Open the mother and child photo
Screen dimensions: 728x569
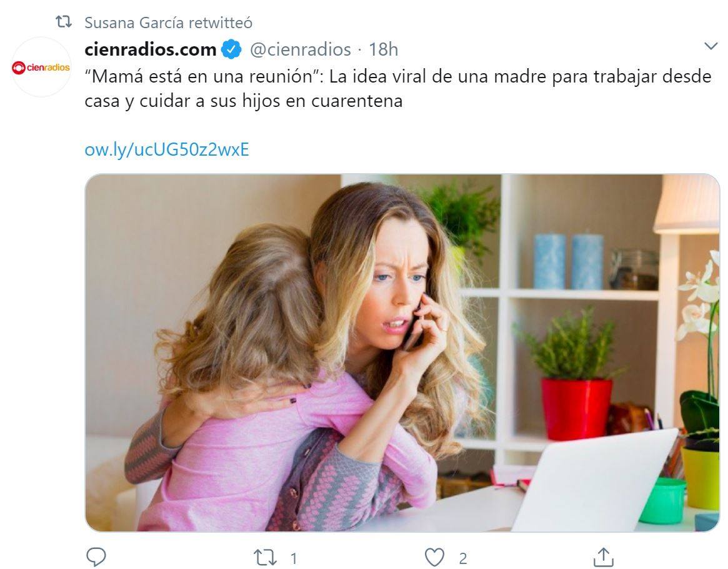click(x=402, y=353)
